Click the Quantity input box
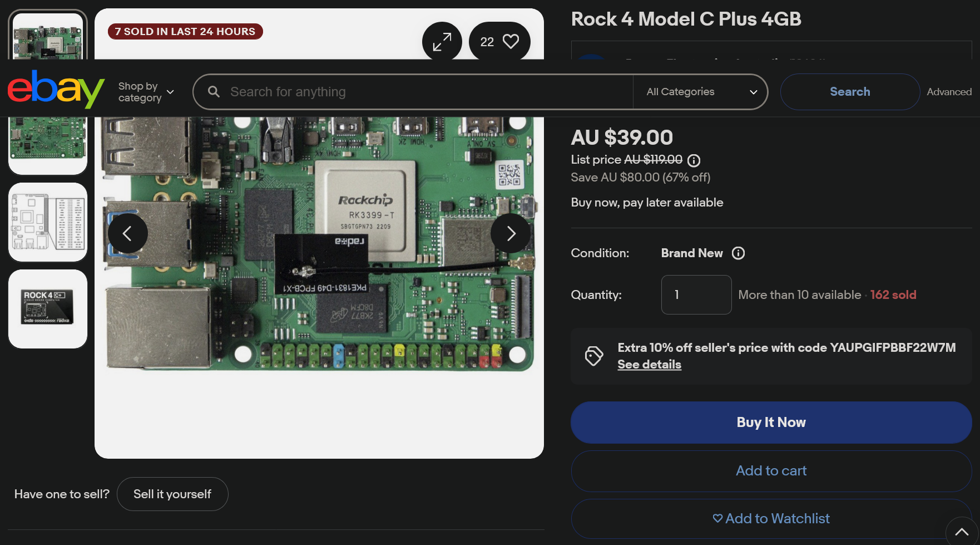 696,294
